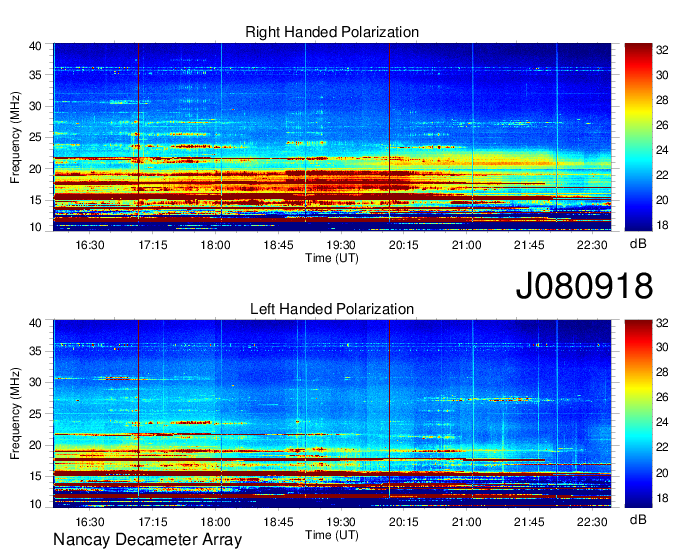Click the Left Handed plot's dB color bar
Viewport: 680px width, 552px height.
click(638, 414)
